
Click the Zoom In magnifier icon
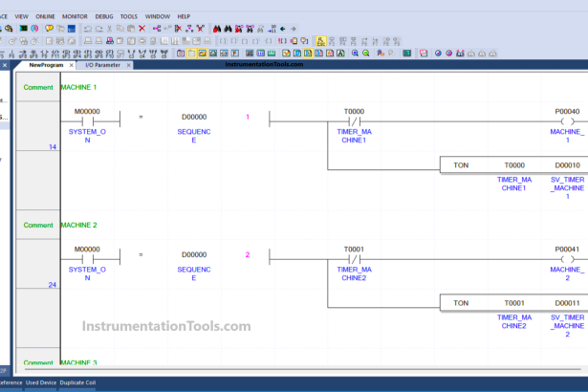355,54
